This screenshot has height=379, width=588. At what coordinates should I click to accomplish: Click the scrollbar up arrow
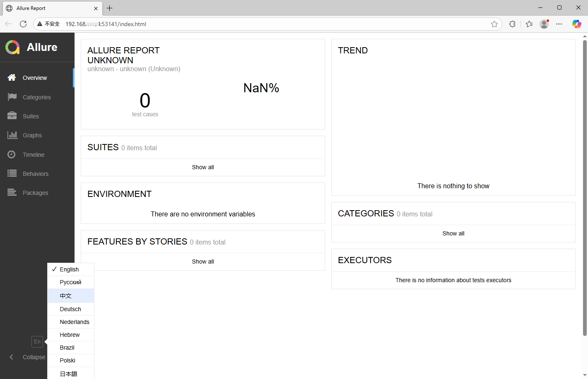[x=585, y=36]
